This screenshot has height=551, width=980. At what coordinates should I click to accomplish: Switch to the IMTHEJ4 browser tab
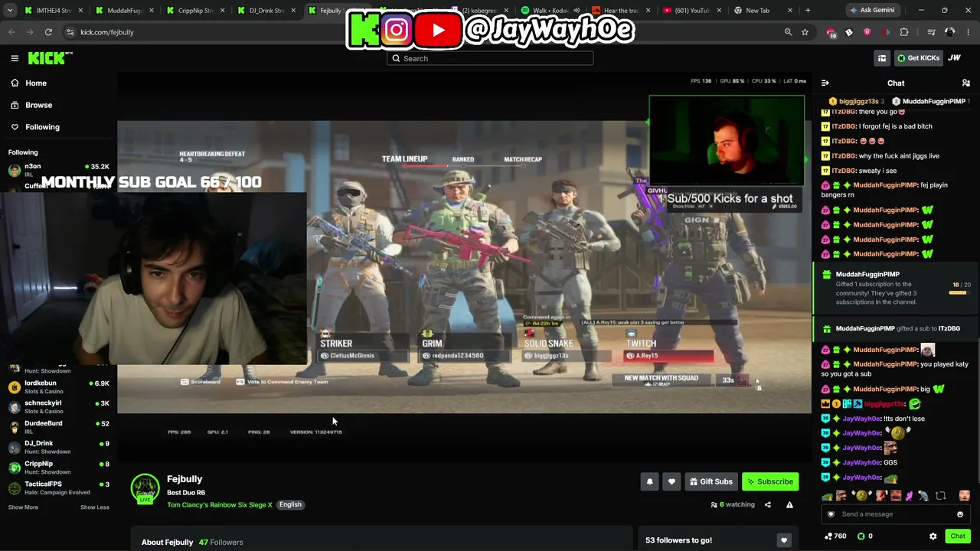[54, 11]
